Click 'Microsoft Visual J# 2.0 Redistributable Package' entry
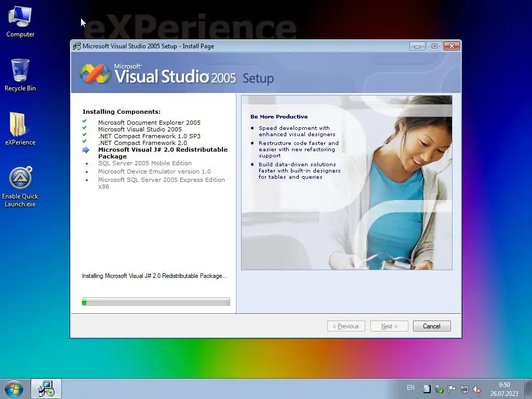The height and width of the screenshot is (399, 532). [163, 153]
